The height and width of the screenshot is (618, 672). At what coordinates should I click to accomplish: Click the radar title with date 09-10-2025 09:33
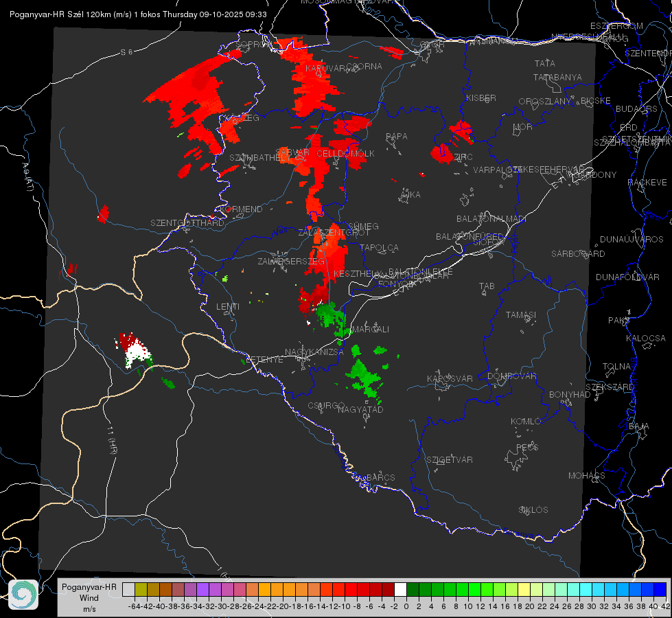point(138,14)
